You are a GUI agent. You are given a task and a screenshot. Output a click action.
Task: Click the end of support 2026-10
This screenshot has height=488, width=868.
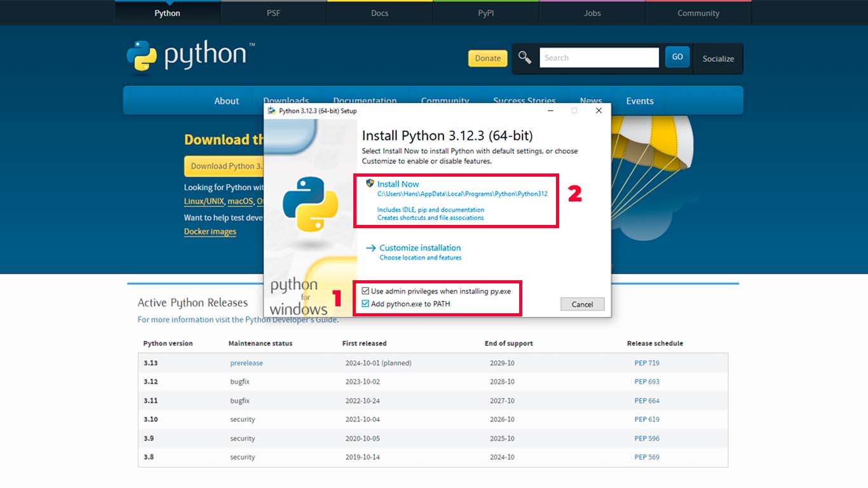coord(502,419)
